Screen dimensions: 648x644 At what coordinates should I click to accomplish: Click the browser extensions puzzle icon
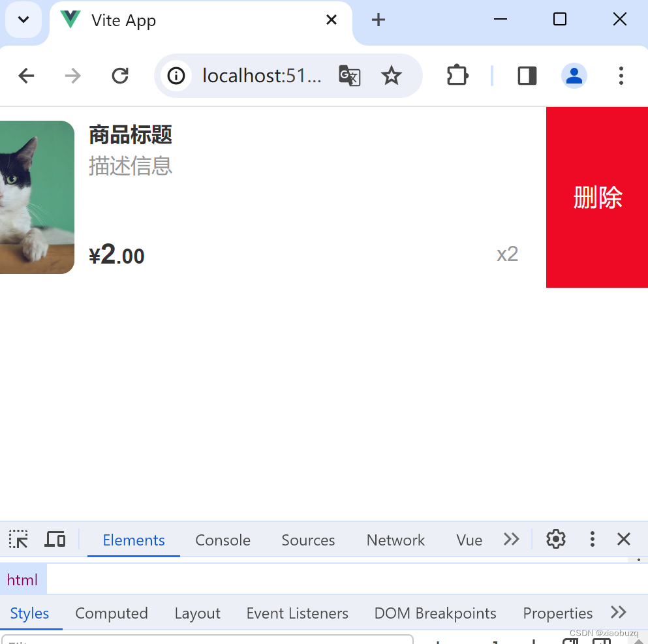pos(457,76)
